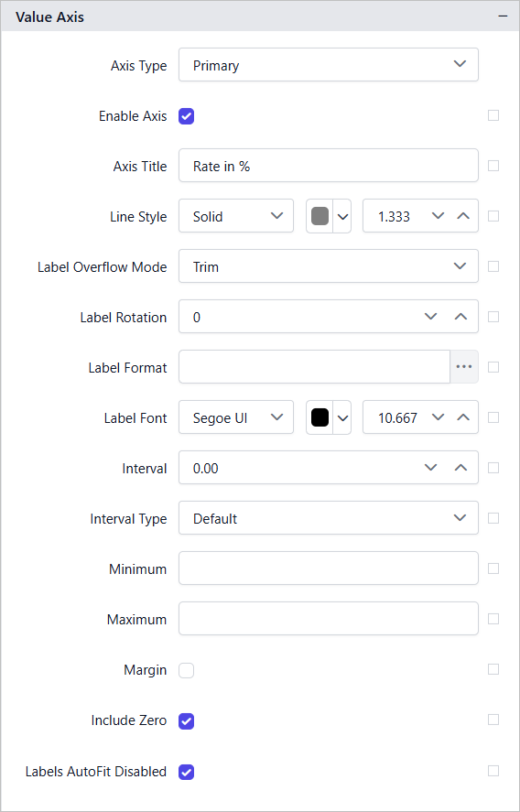Viewport: 520px width, 812px height.
Task: Decrease Label Rotation value
Action: (430, 317)
